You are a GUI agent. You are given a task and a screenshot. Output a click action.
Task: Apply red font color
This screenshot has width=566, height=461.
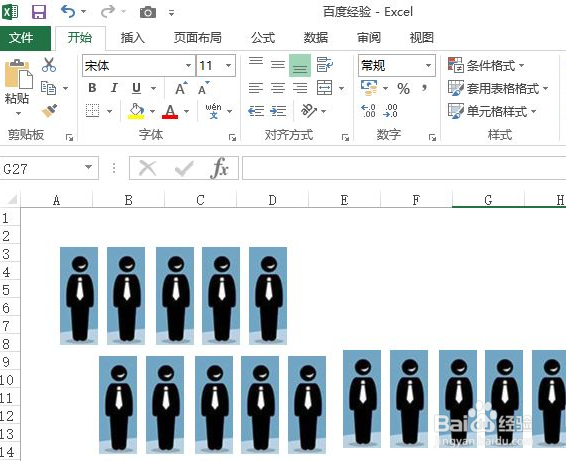click(170, 111)
